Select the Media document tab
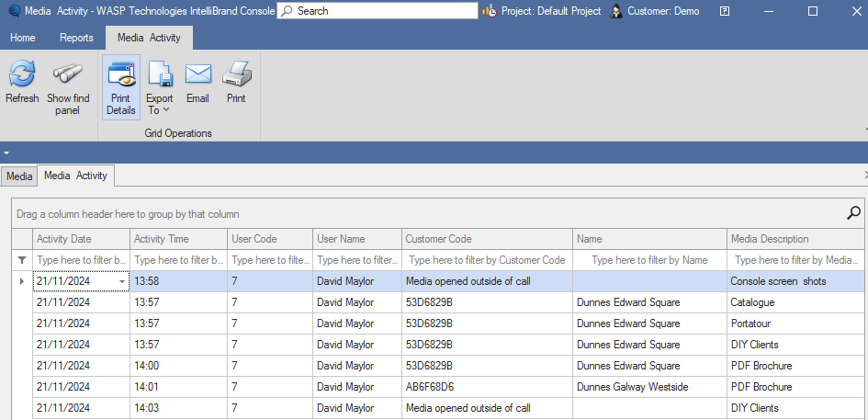The image size is (868, 420). 19,176
